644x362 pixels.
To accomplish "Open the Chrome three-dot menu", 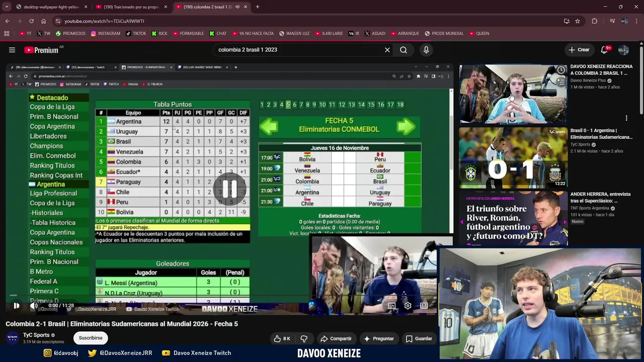I will click(637, 21).
